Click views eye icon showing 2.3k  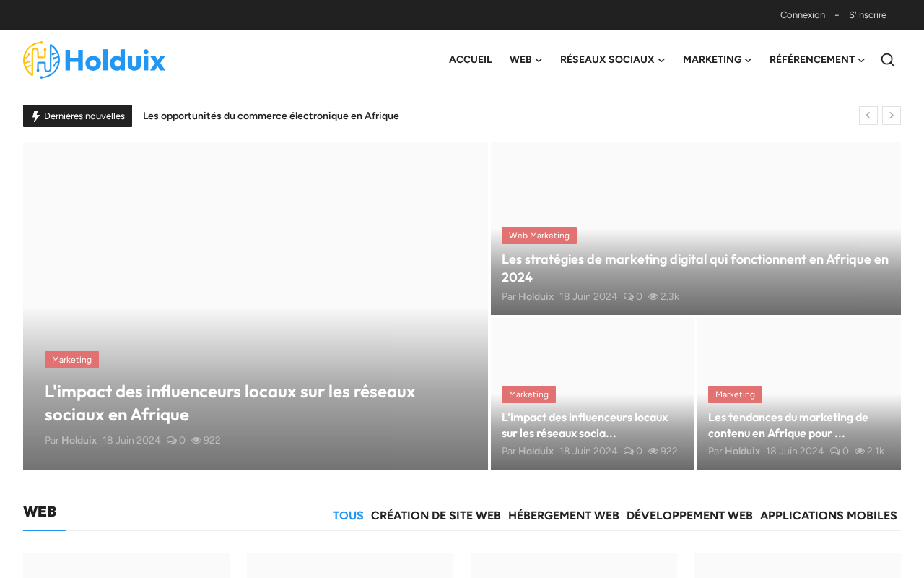point(653,296)
